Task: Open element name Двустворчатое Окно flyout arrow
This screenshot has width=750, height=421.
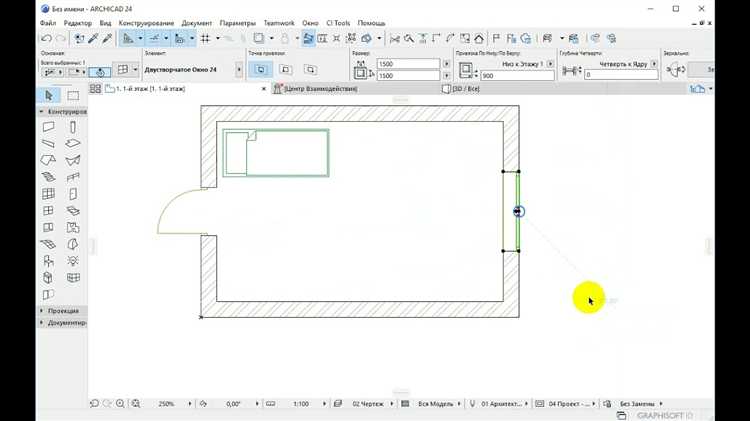Action: [x=239, y=70]
